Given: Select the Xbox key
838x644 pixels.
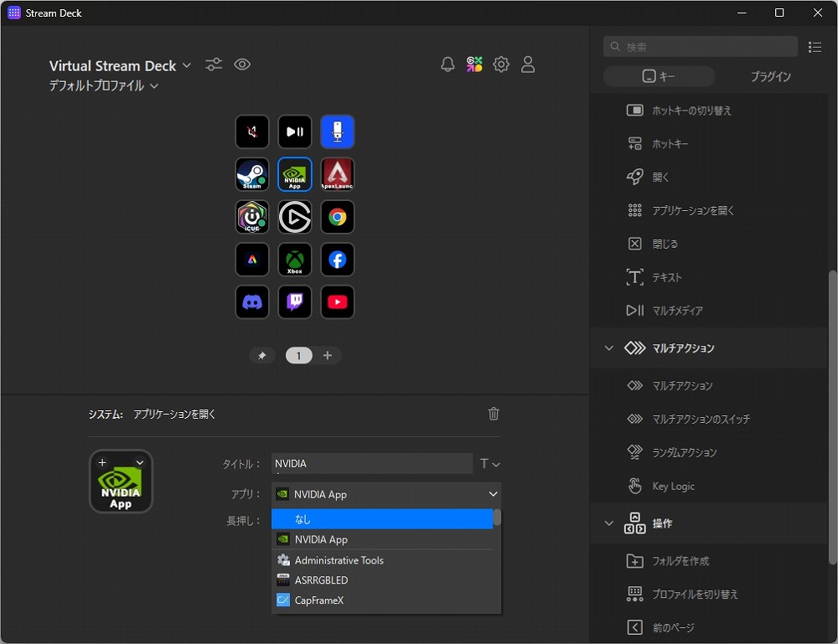Looking at the screenshot, I should tap(295, 260).
